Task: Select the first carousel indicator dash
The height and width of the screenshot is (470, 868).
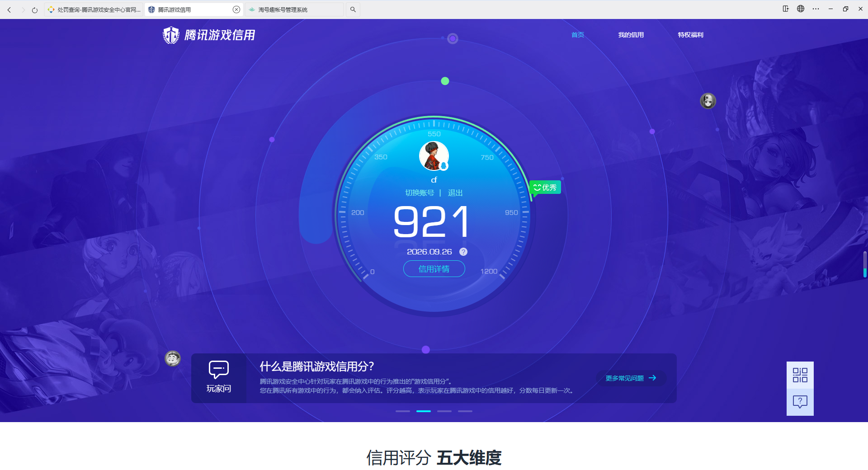Action: pyautogui.click(x=403, y=411)
